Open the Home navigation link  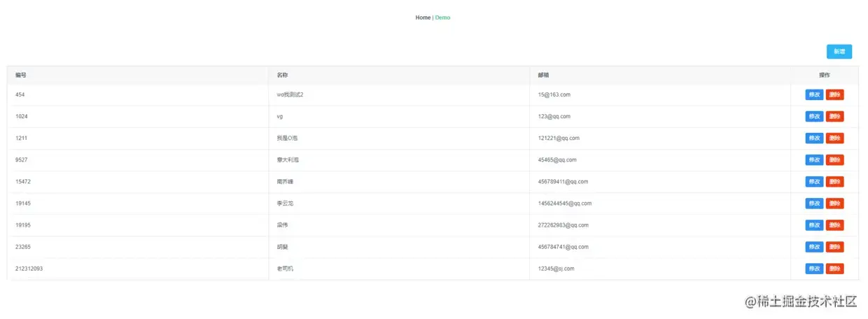tap(423, 17)
